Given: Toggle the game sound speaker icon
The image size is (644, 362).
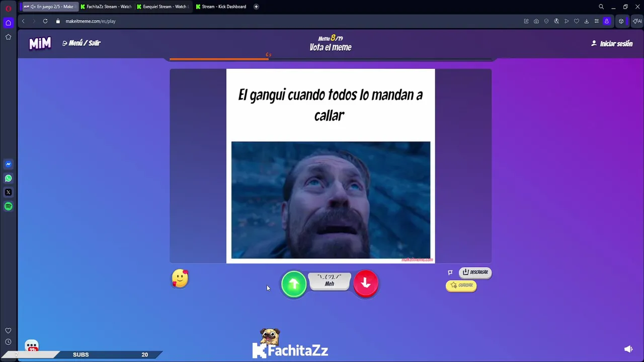Looking at the screenshot, I should point(628,349).
